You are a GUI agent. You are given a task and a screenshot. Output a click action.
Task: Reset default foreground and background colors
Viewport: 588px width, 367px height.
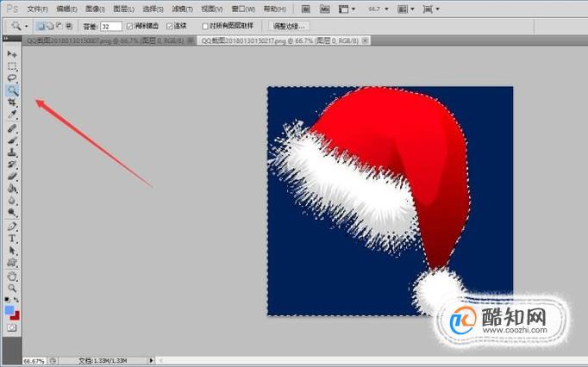click(x=7, y=299)
